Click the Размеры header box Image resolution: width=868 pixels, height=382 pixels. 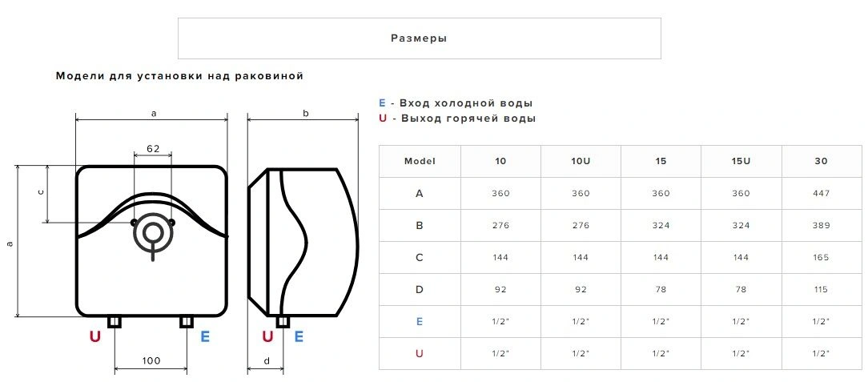click(419, 38)
